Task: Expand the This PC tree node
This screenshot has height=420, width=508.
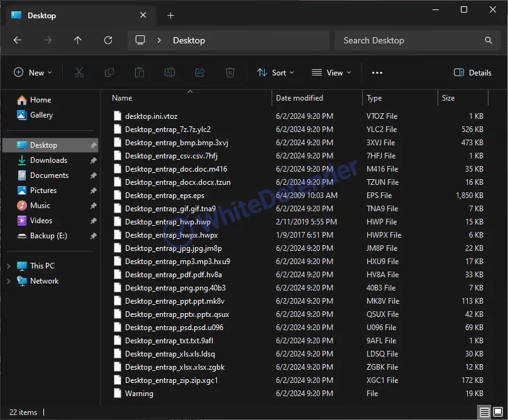Action: pyautogui.click(x=8, y=266)
